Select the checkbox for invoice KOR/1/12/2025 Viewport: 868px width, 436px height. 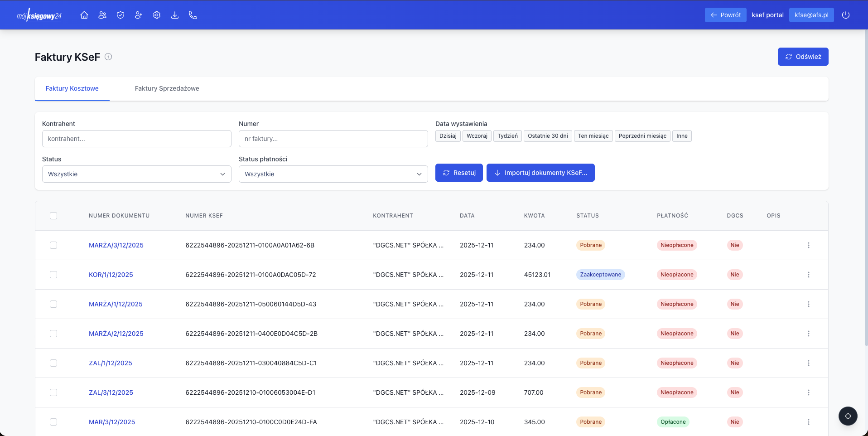(x=53, y=275)
